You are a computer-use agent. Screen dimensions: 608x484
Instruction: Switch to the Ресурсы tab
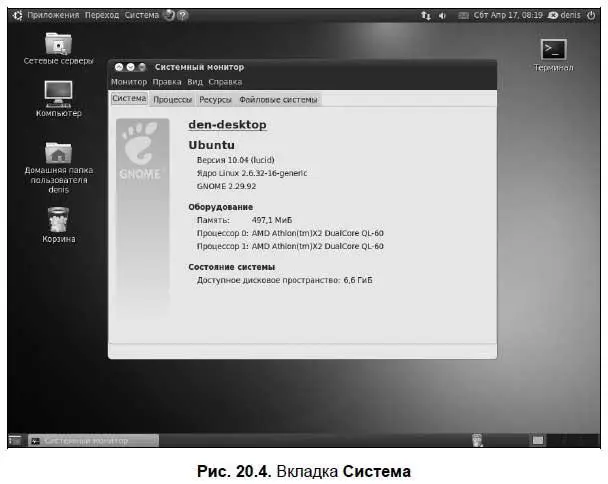tap(215, 100)
